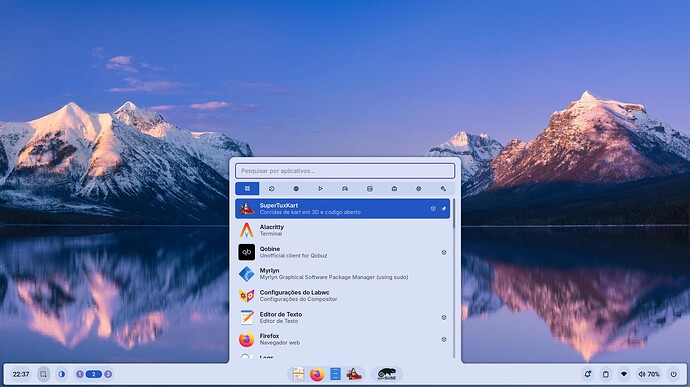Open the briefcase-shaped category tab in launcher
690x387 pixels.
[x=394, y=188]
